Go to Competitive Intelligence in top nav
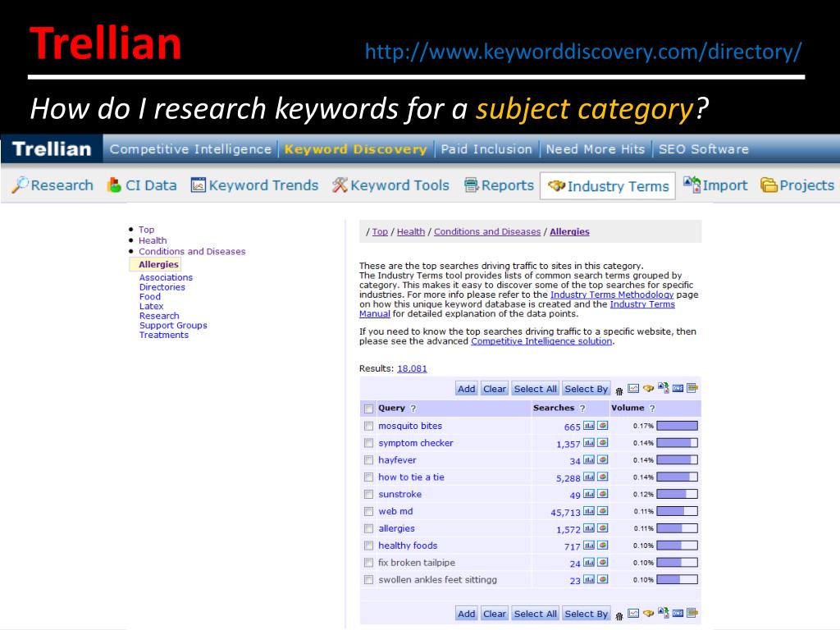The image size is (840, 630). [x=190, y=149]
